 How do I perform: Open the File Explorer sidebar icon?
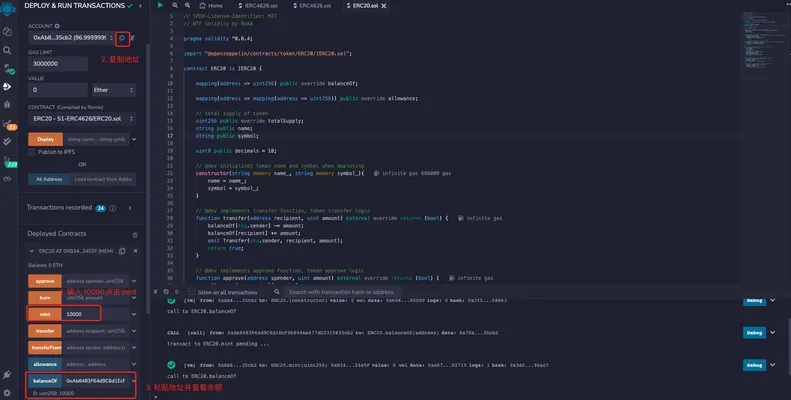pyautogui.click(x=7, y=31)
